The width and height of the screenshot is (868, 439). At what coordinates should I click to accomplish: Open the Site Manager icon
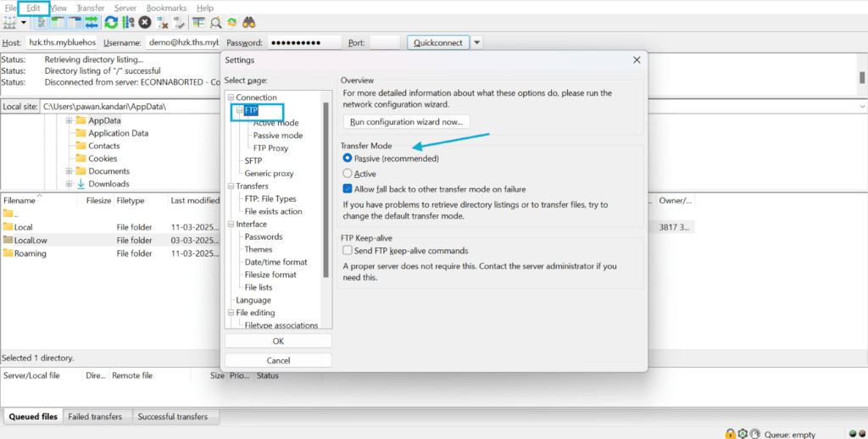point(9,23)
